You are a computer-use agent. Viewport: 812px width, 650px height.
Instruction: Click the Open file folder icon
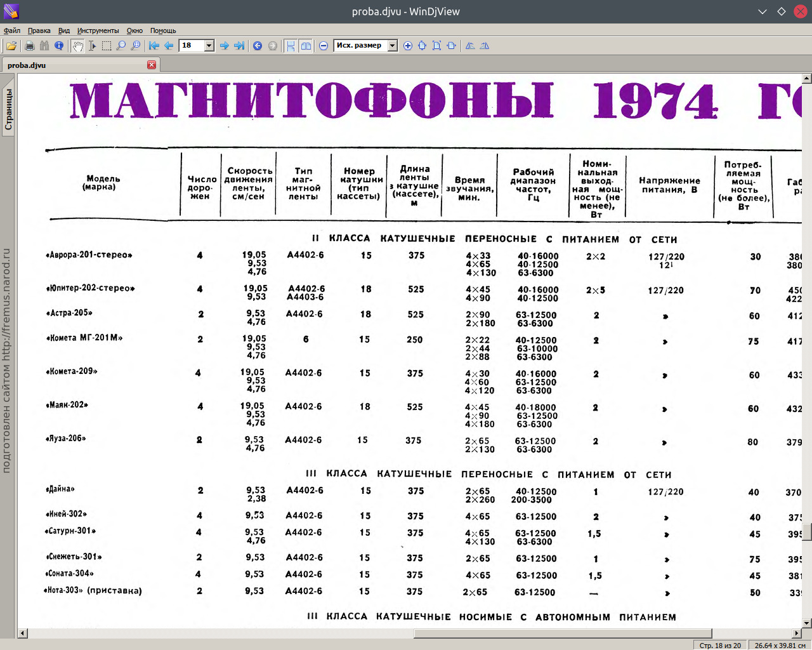tap(11, 46)
